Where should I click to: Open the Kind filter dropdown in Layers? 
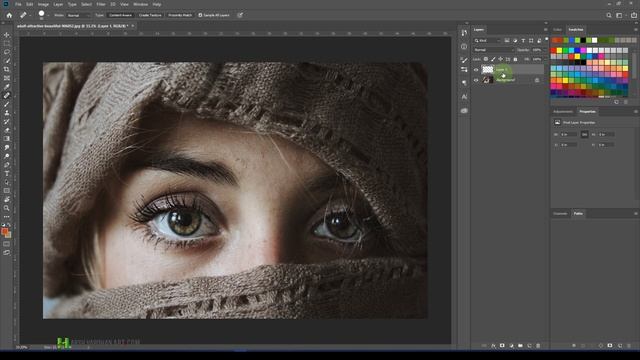[487, 41]
